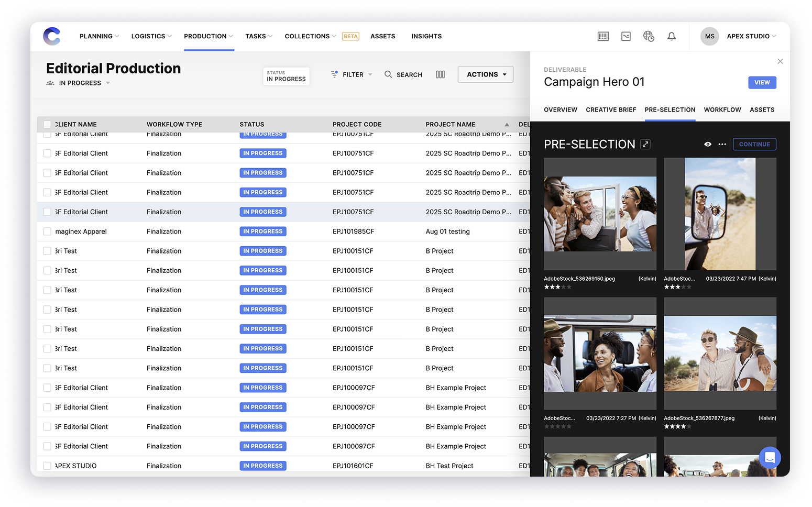The height and width of the screenshot is (507, 812).
Task: Click the Search label
Action: pyautogui.click(x=409, y=75)
